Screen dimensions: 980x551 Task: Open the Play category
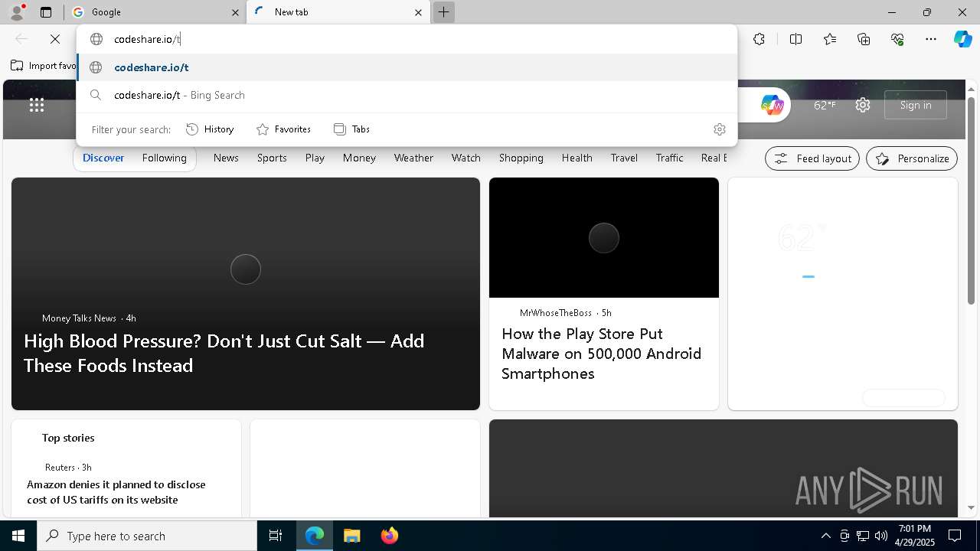315,158
